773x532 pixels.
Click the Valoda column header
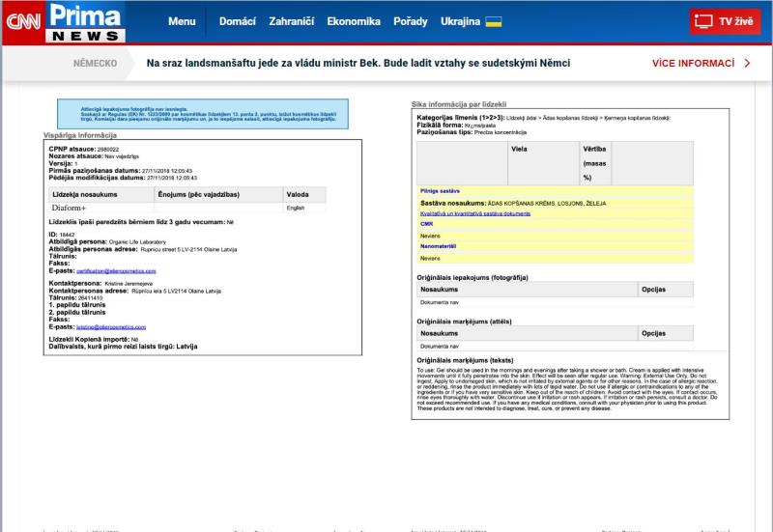pos(304,195)
